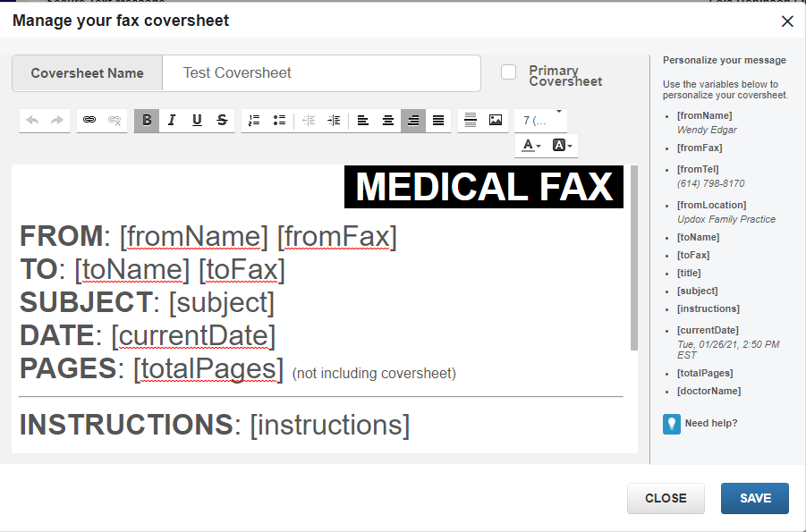Screen dimensions: 806x532
Task: Click the Remove link icon
Action: (x=115, y=121)
